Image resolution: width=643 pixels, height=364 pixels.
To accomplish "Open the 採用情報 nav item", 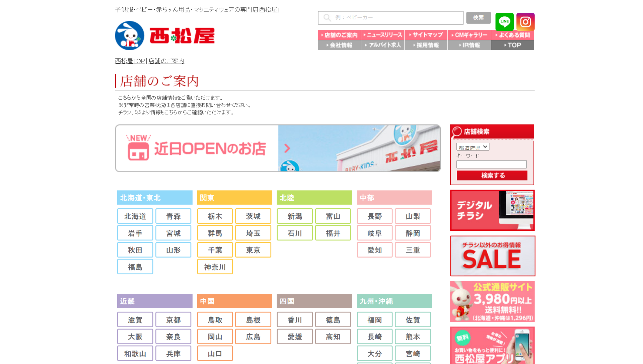I will coord(426,45).
